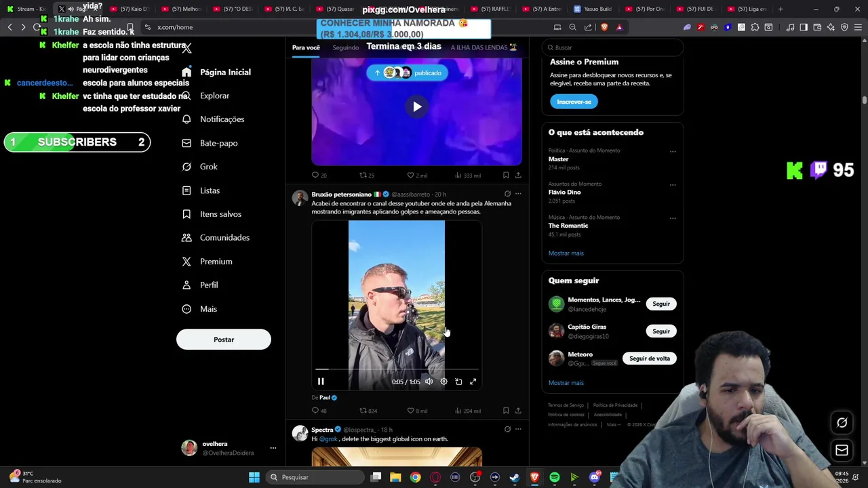Screen dimensions: 868x488
Task: Switch to the Seguindo tab
Action: pos(346,47)
